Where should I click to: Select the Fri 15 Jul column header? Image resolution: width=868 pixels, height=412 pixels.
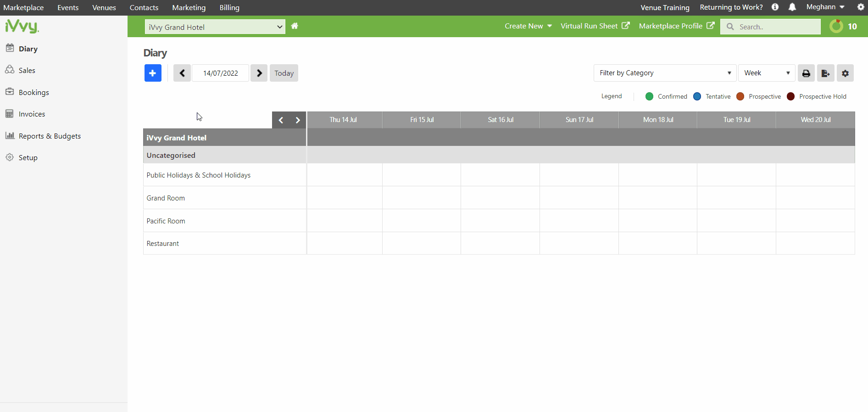coord(422,120)
